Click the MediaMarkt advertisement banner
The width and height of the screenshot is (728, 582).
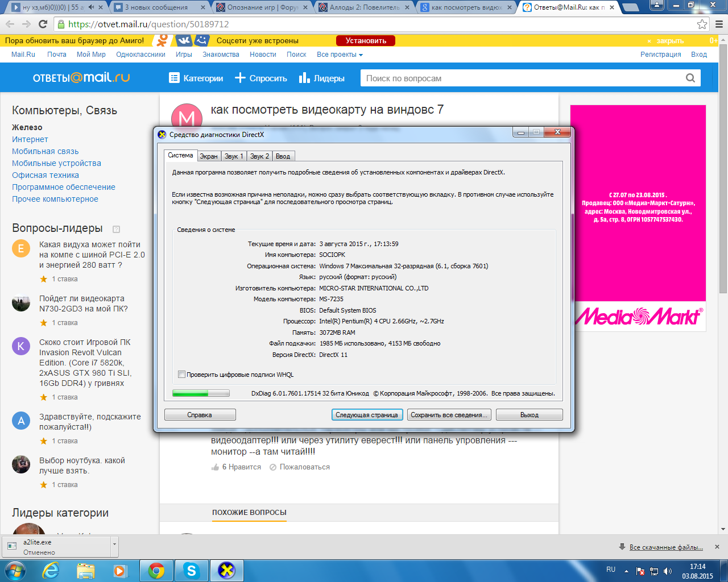638,218
